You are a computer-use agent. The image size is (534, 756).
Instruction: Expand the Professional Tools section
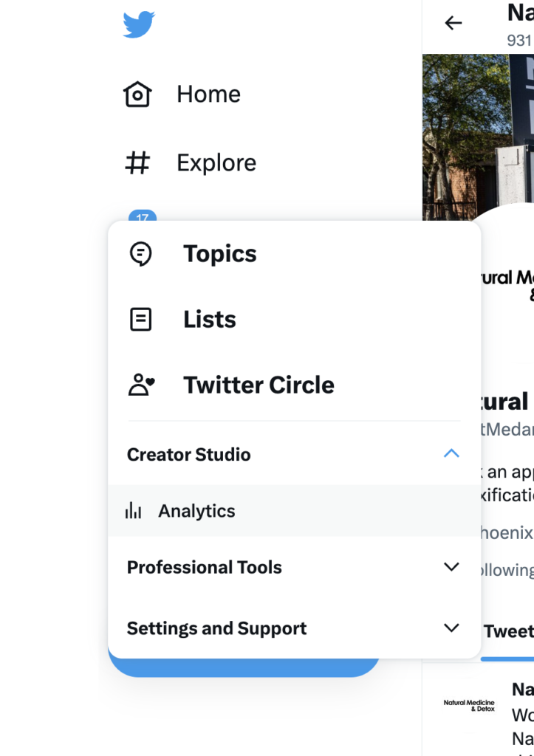(x=451, y=567)
